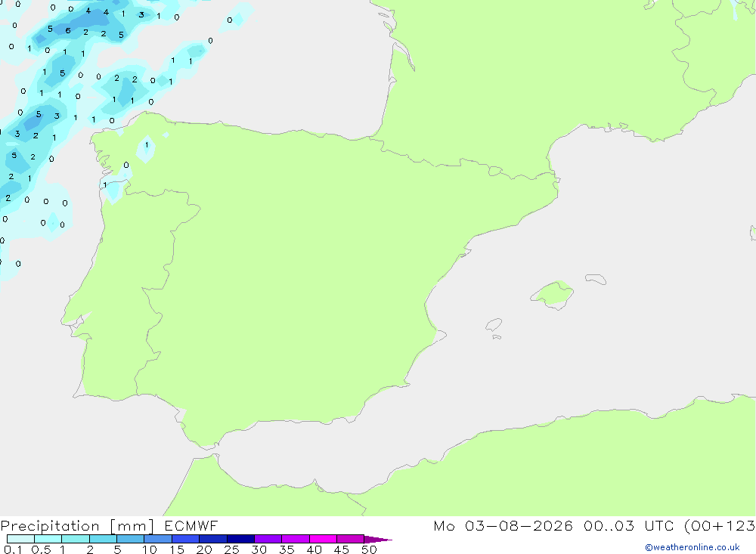Click the 30 legend scale label
The image size is (756, 554).
(259, 549)
